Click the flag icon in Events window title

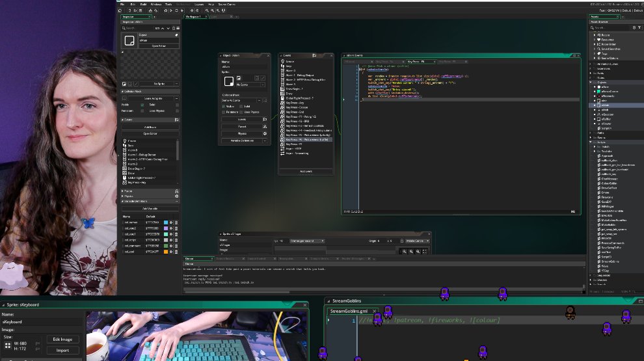coord(314,55)
